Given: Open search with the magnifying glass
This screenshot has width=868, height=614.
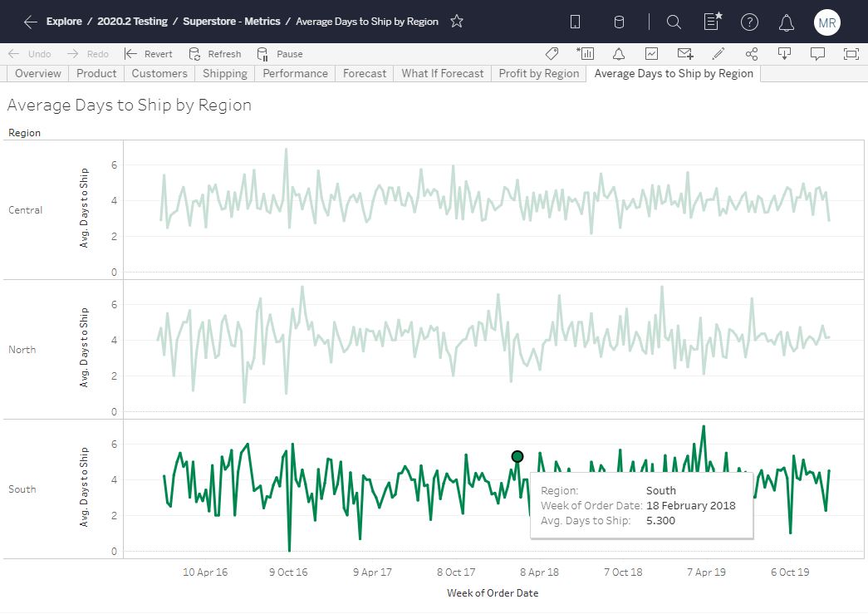Looking at the screenshot, I should pos(674,22).
